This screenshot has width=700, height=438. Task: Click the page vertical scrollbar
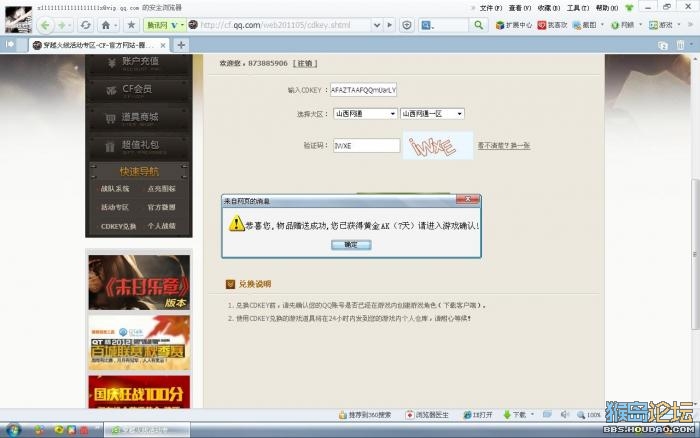click(695, 254)
